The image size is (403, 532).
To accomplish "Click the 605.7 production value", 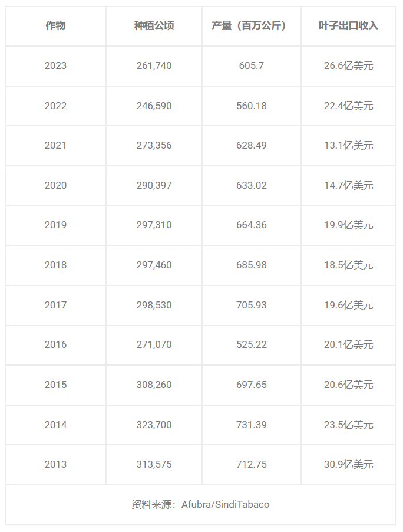I will click(251, 65).
